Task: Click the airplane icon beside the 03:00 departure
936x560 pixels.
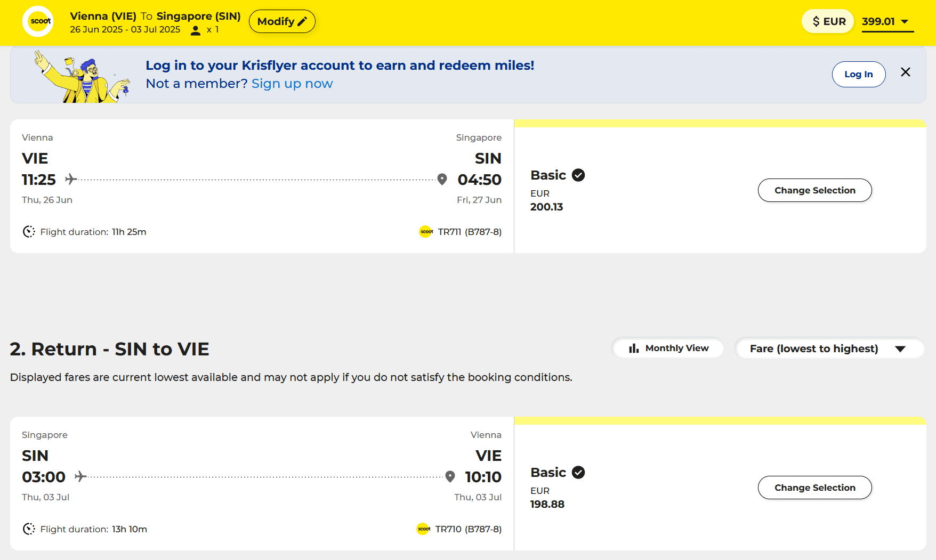Action: (80, 476)
